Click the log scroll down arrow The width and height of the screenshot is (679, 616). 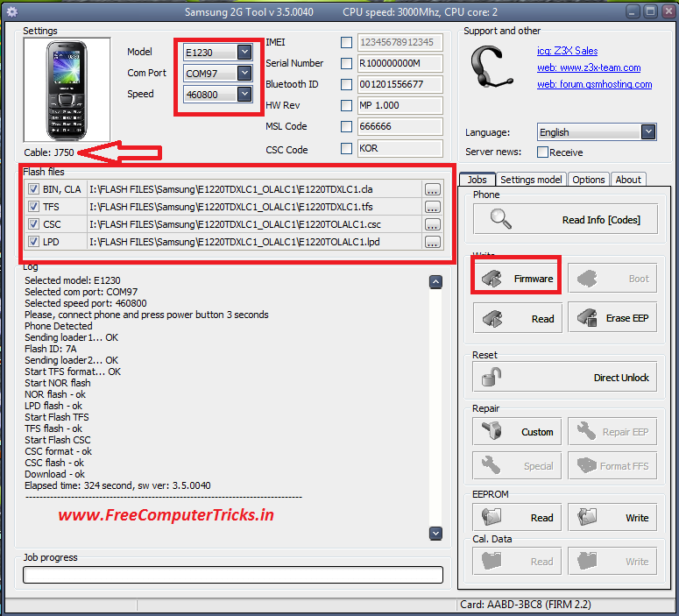point(435,533)
